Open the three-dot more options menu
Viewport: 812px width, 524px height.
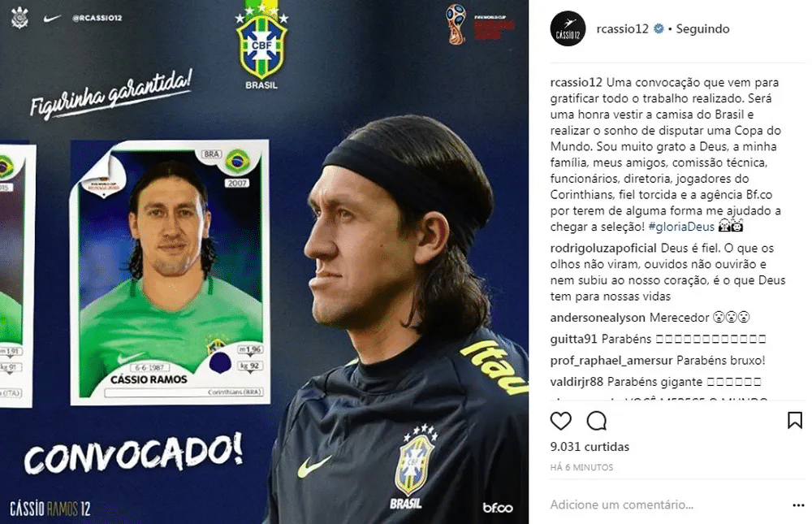798,505
